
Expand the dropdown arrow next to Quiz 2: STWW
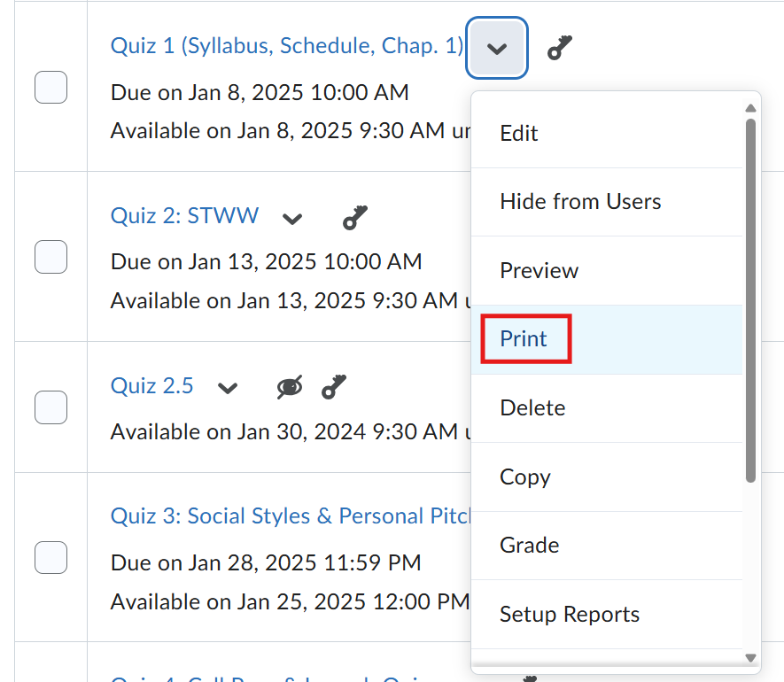pos(292,219)
